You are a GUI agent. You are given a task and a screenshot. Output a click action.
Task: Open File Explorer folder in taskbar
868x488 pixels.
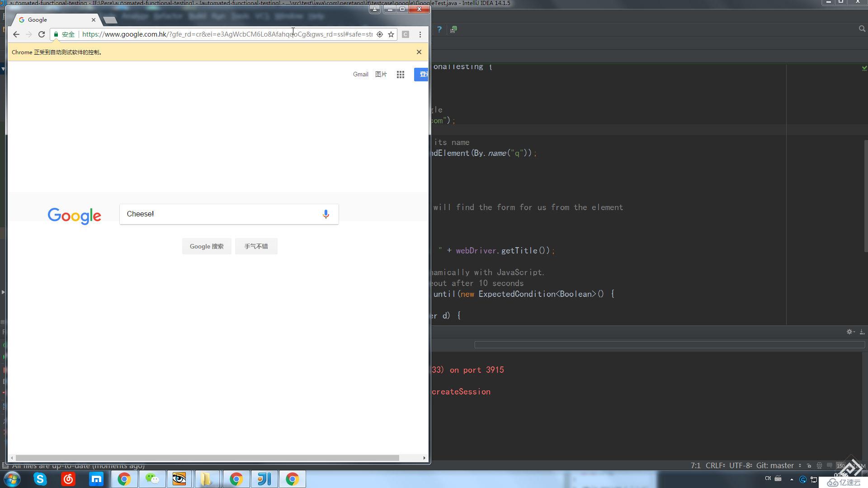[x=207, y=479]
